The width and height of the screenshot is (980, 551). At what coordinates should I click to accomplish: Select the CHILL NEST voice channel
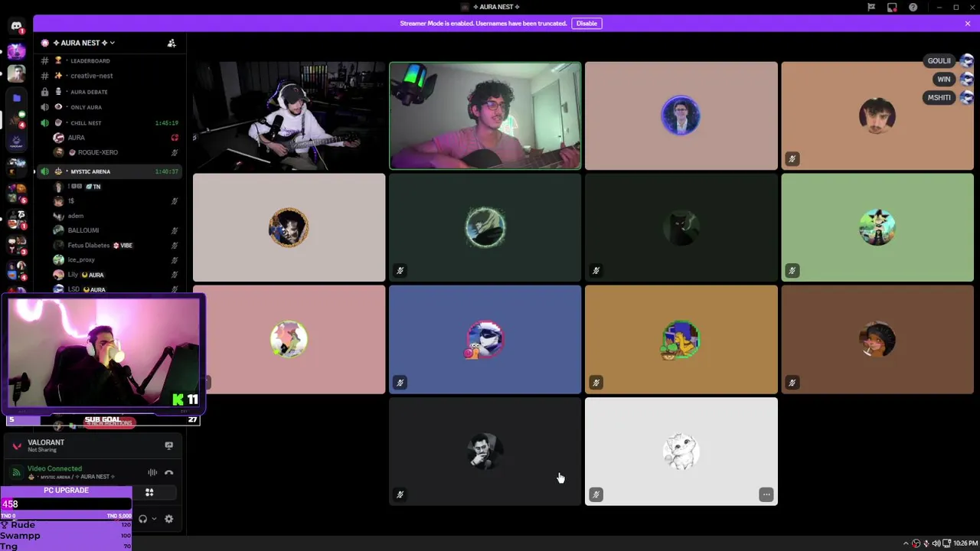pos(109,122)
